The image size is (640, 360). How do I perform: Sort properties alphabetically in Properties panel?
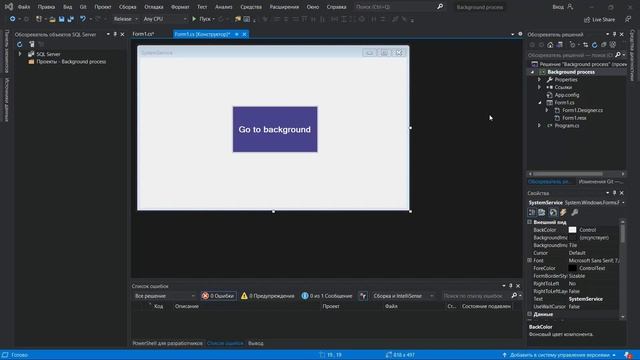[542, 212]
